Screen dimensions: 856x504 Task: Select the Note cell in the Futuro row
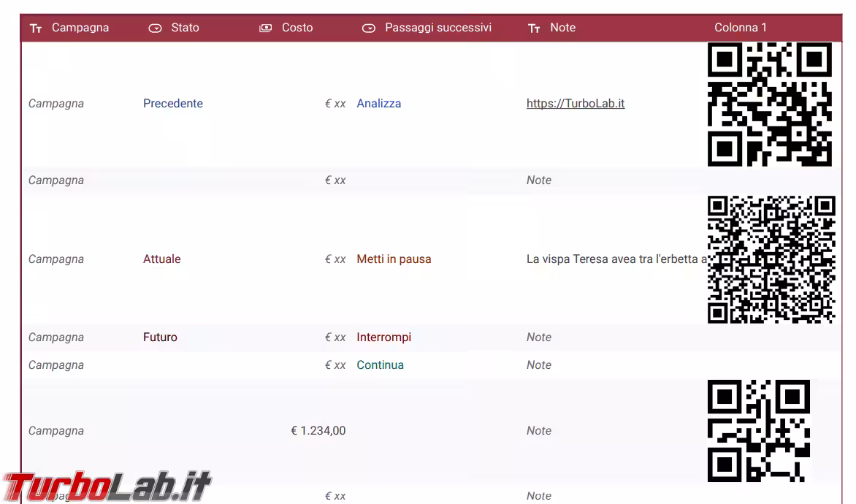click(539, 337)
